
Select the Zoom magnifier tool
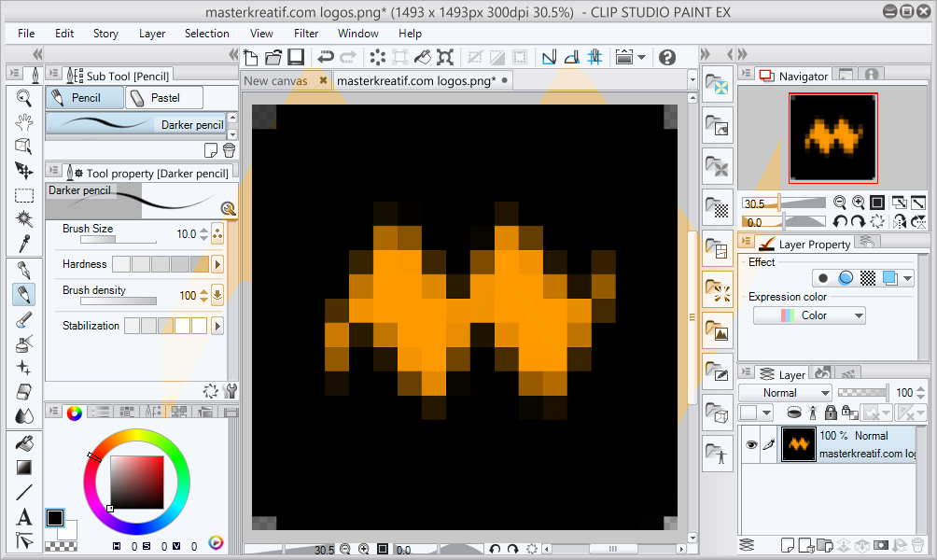(x=24, y=97)
